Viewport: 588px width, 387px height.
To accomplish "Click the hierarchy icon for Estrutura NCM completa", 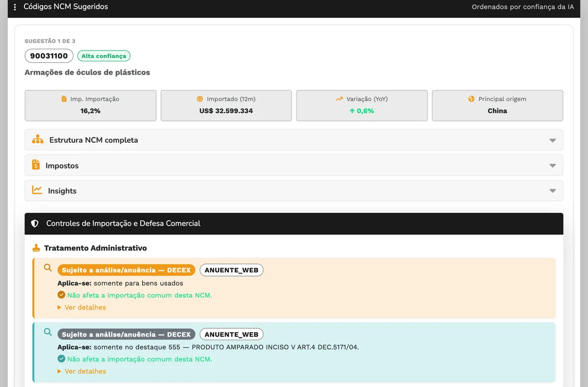I will 38,140.
